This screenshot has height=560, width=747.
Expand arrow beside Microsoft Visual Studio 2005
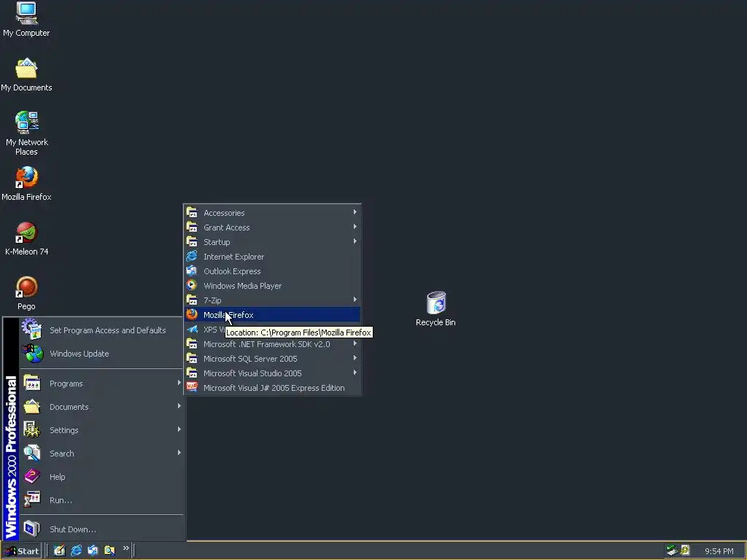coord(355,373)
